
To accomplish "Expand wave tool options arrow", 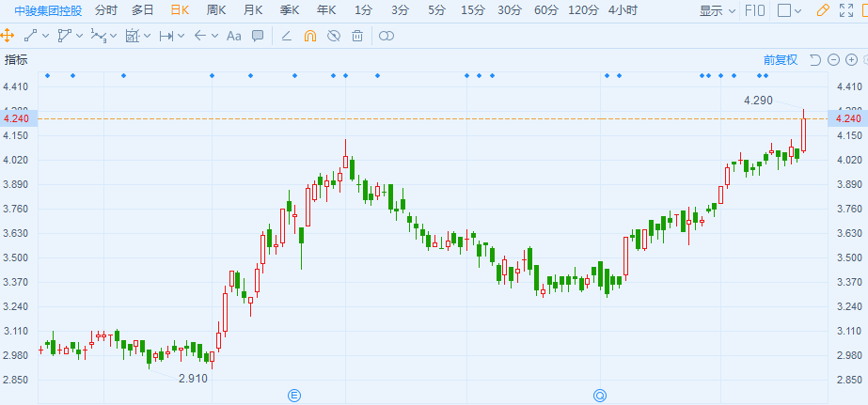I will (x=114, y=36).
